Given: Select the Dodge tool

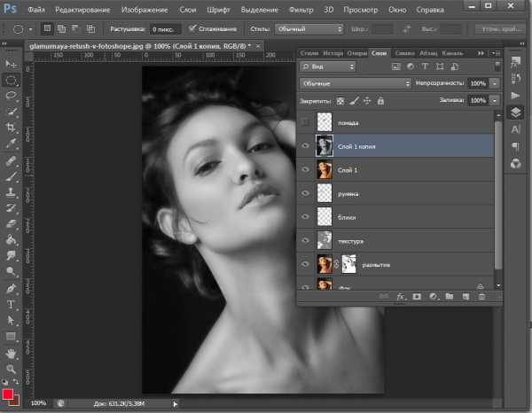Looking at the screenshot, I should click(11, 271).
